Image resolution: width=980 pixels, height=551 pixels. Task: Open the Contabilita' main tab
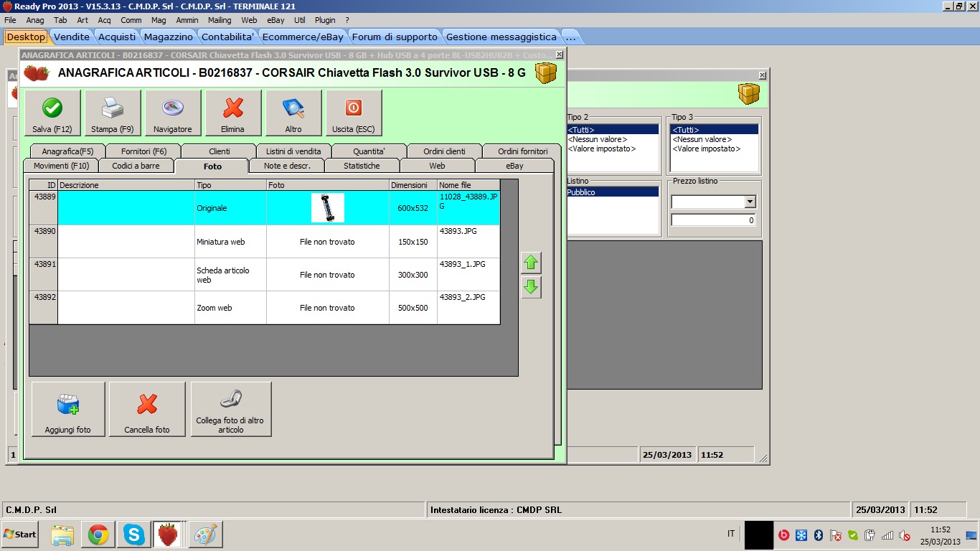227,37
